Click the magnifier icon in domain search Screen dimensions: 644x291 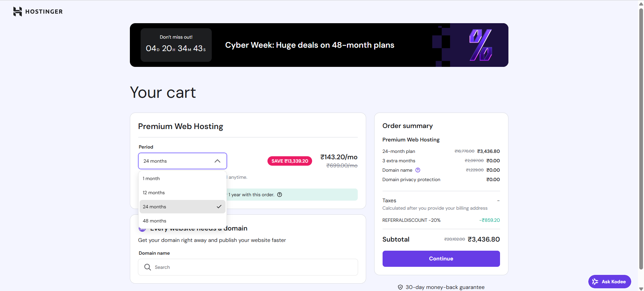(148, 267)
